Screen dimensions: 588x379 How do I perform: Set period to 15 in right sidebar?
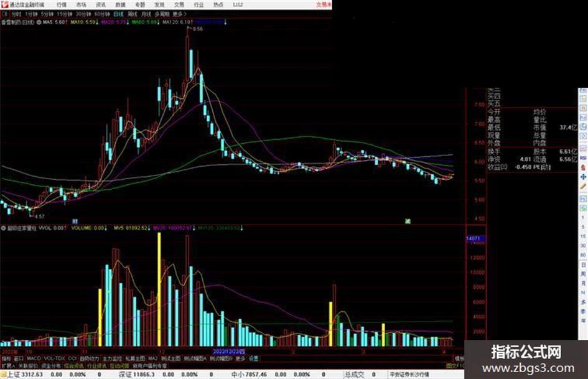click(583, 236)
